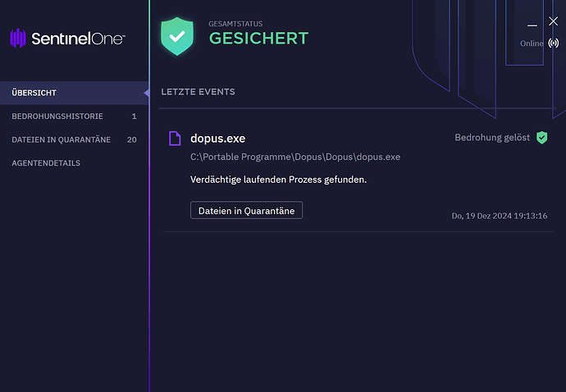The image size is (566, 392).
Task: Click the dopus.exe file icon
Action: click(x=175, y=139)
